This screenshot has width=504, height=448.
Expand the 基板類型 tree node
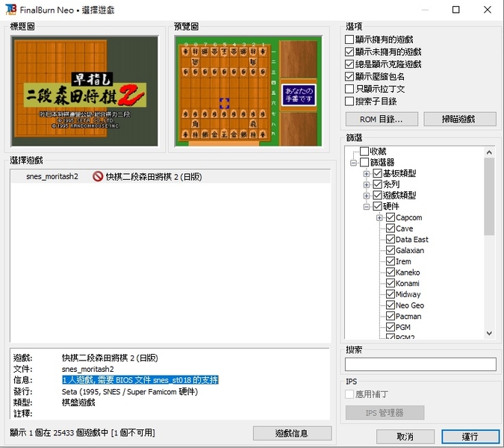pos(366,173)
